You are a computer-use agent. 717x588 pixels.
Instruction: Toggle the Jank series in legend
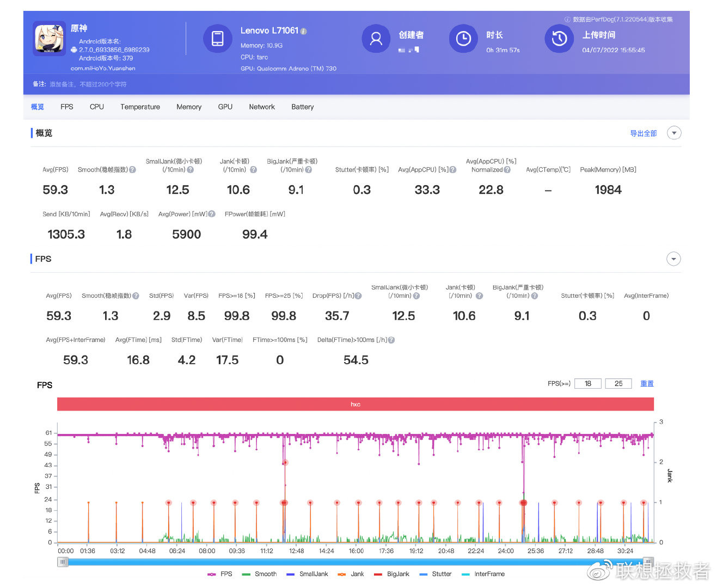pos(351,574)
